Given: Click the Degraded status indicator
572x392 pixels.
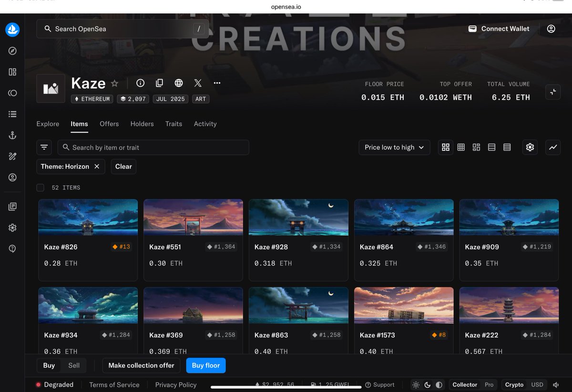Looking at the screenshot, I should point(54,385).
